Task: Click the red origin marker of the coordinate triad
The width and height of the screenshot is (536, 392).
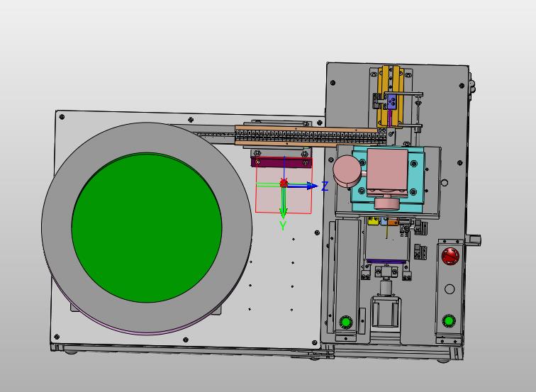Action: pos(284,183)
